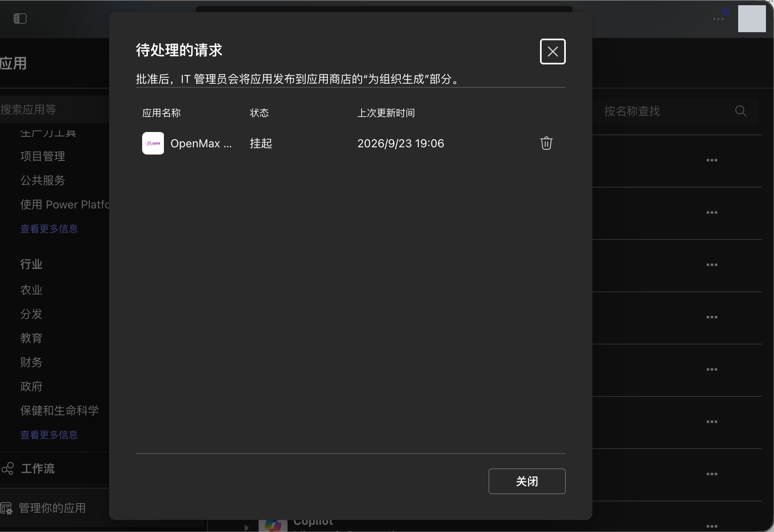Click the Copilot app icon
Image resolution: width=774 pixels, height=532 pixels.
coord(273,525)
